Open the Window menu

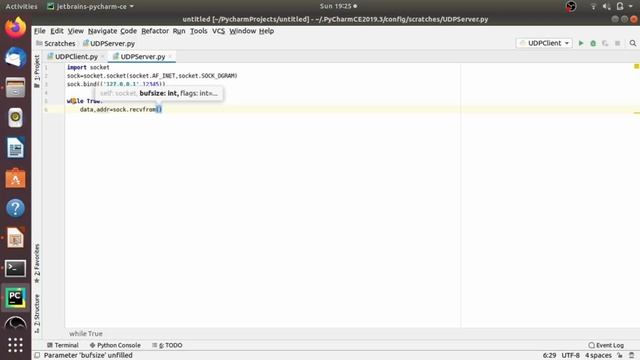(x=242, y=31)
